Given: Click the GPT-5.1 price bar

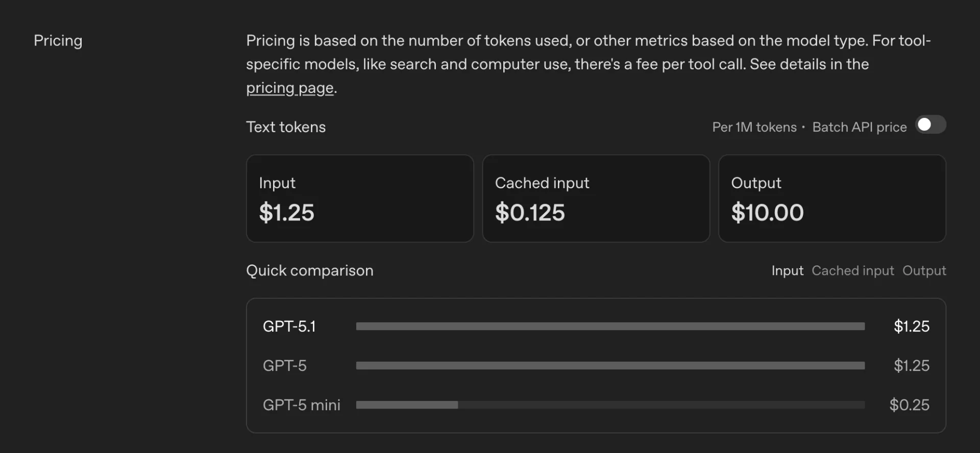Looking at the screenshot, I should click(610, 326).
